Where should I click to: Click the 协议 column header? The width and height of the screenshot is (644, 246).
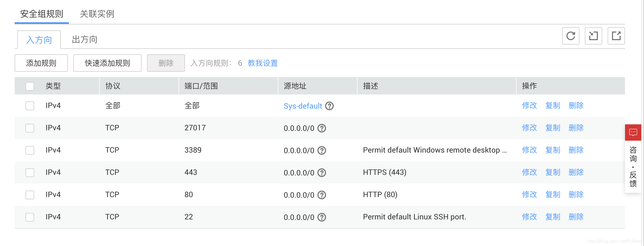tap(113, 86)
